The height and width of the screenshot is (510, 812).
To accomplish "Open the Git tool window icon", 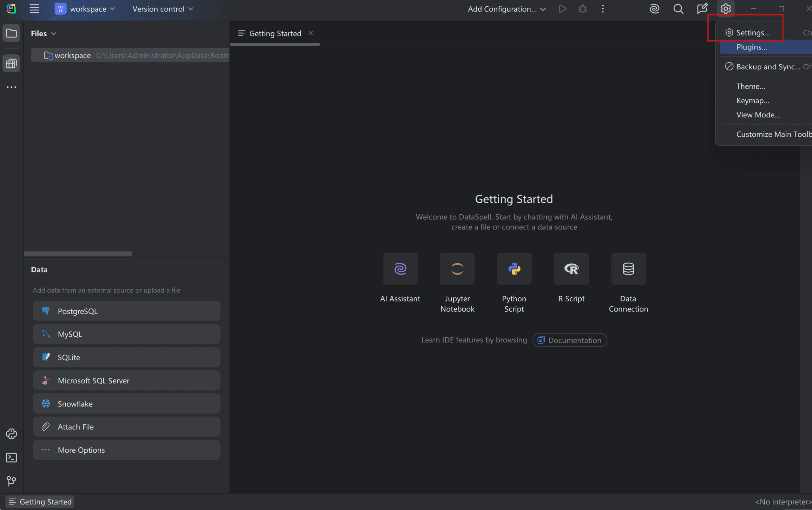I will tap(11, 481).
